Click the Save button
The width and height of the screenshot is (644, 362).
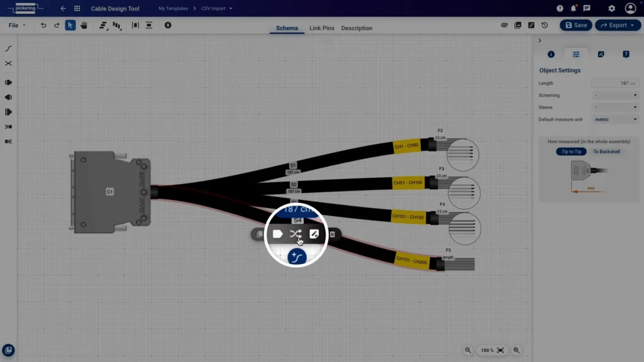576,25
